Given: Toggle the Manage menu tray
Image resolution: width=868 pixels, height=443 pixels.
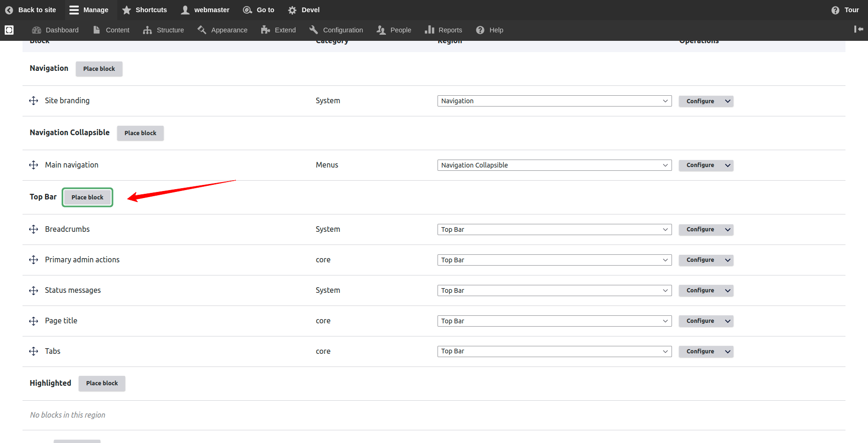Looking at the screenshot, I should click(x=89, y=10).
